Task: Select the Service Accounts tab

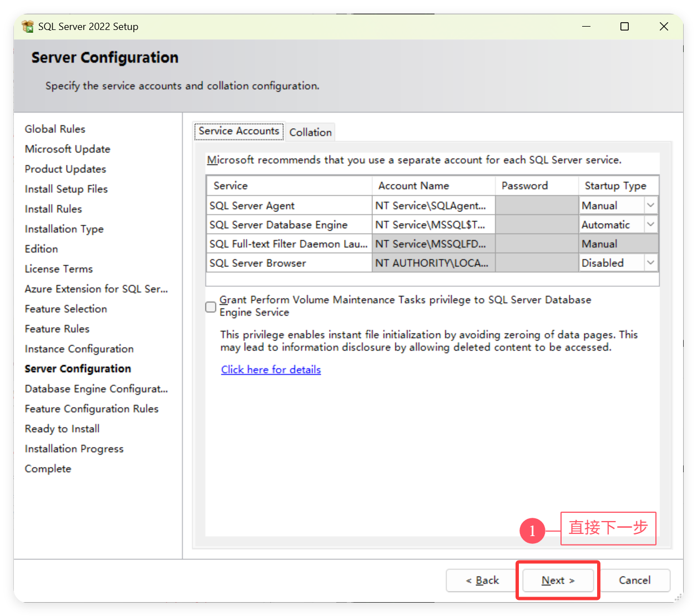Action: (x=239, y=131)
